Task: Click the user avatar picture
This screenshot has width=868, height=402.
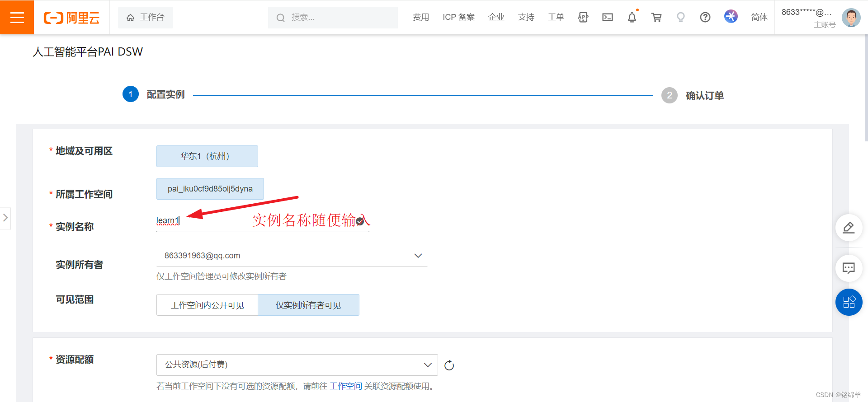Action: (x=851, y=18)
